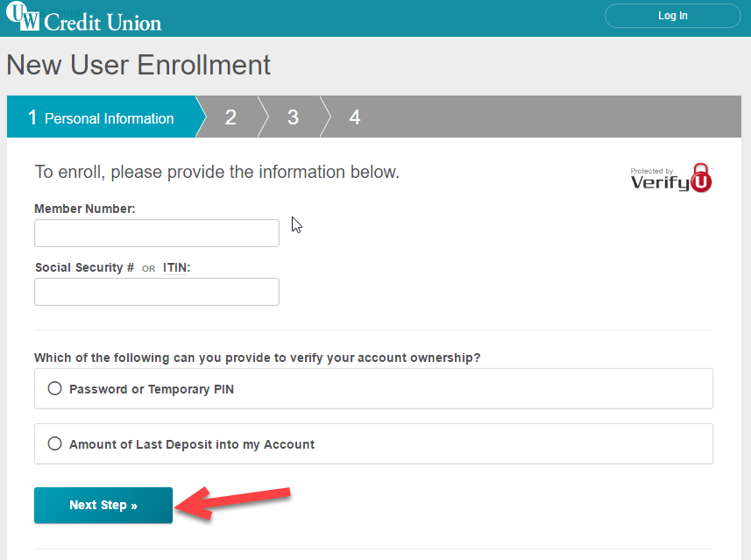Image resolution: width=751 pixels, height=560 pixels.
Task: Focus the Member Number input field
Action: pyautogui.click(x=157, y=233)
